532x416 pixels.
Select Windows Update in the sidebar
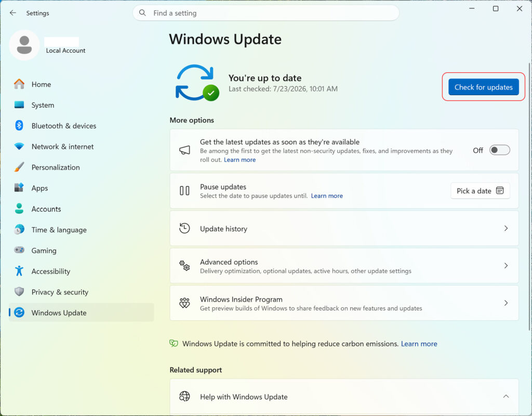(x=82, y=313)
